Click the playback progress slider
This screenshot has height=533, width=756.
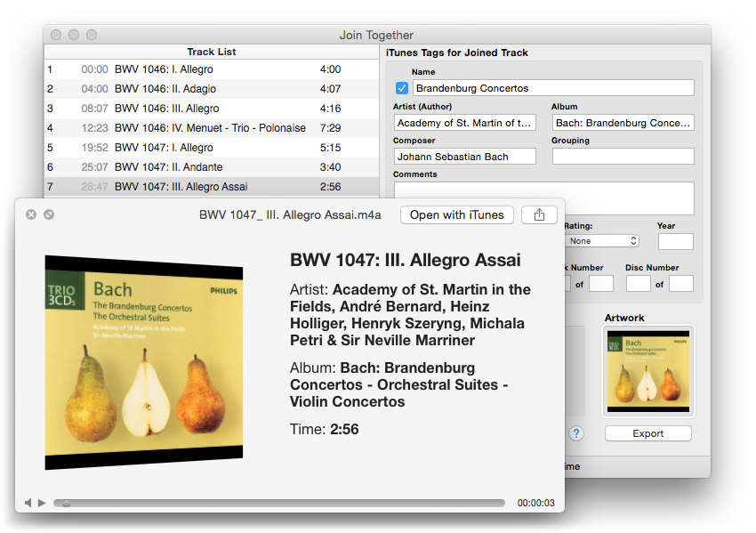(x=279, y=503)
